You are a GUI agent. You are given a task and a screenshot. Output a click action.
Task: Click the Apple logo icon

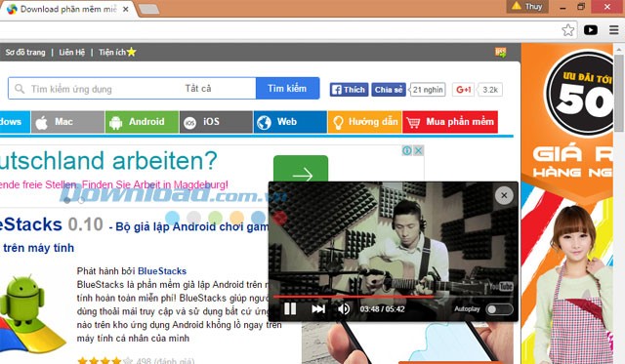tap(41, 123)
